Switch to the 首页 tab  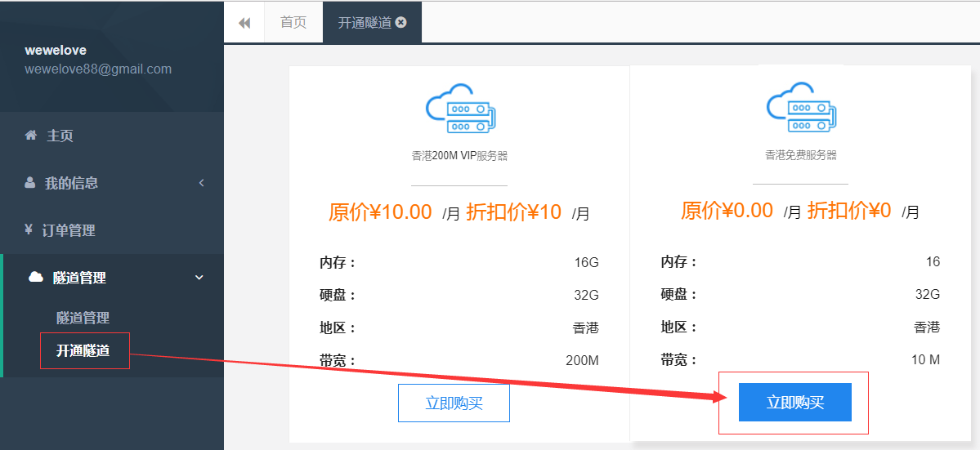pyautogui.click(x=293, y=23)
